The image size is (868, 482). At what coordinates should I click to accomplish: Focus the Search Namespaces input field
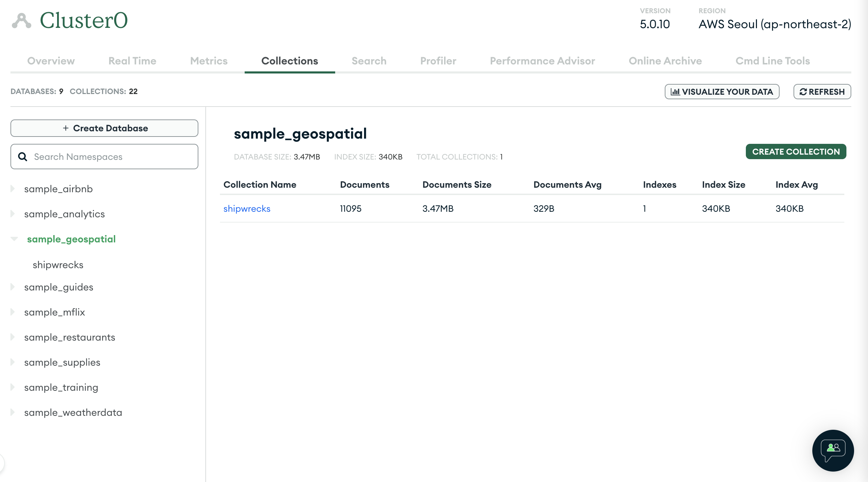(104, 157)
